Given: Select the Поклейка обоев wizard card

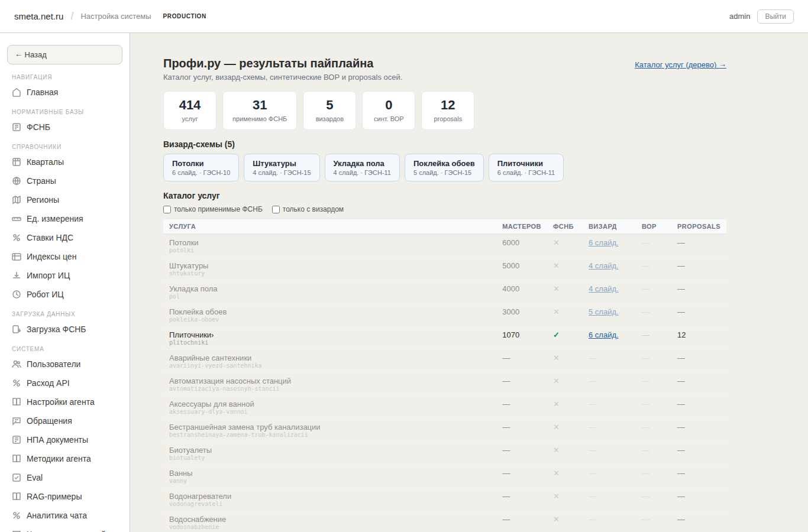Looking at the screenshot, I should coord(444,167).
